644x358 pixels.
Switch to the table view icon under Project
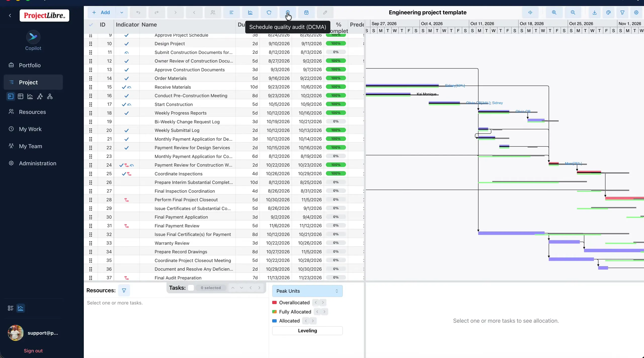(x=21, y=96)
